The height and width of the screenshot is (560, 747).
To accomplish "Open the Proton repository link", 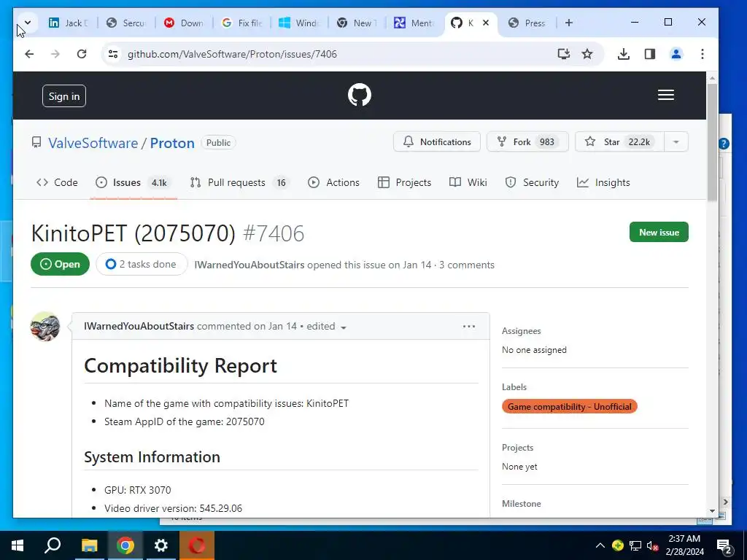I will point(172,143).
